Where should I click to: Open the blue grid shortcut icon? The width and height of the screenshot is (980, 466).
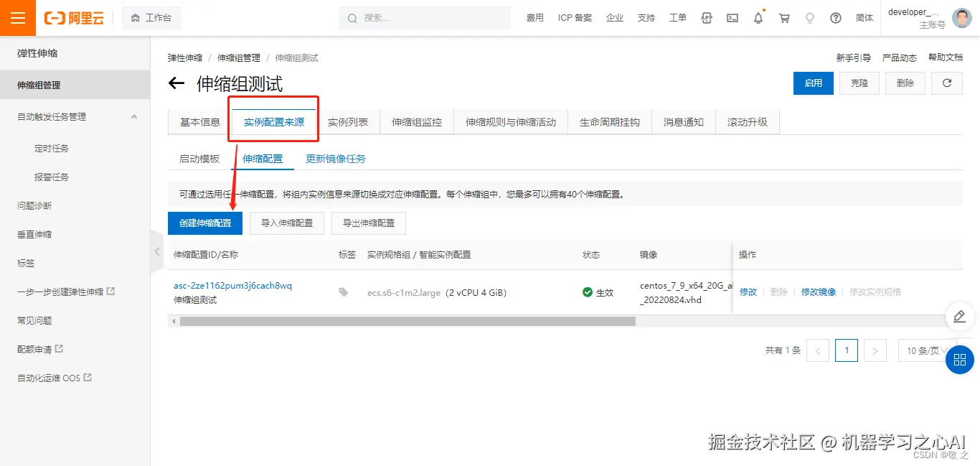[960, 360]
